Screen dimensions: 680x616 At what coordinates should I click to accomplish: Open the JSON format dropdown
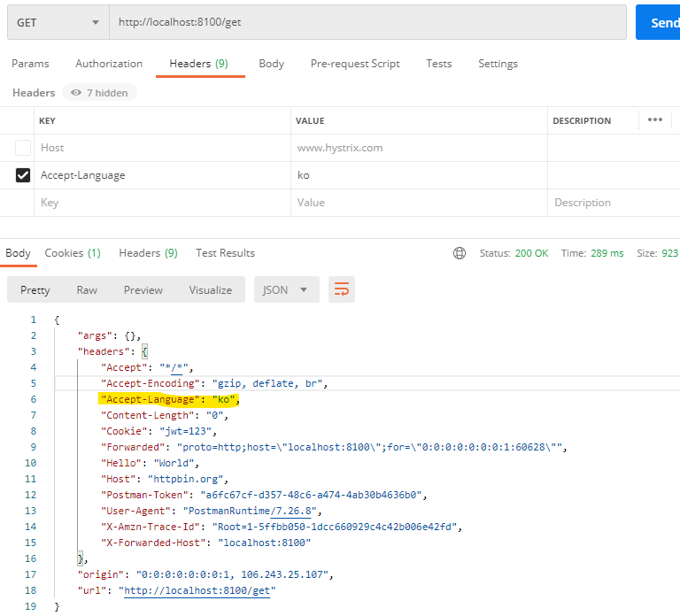coord(287,289)
